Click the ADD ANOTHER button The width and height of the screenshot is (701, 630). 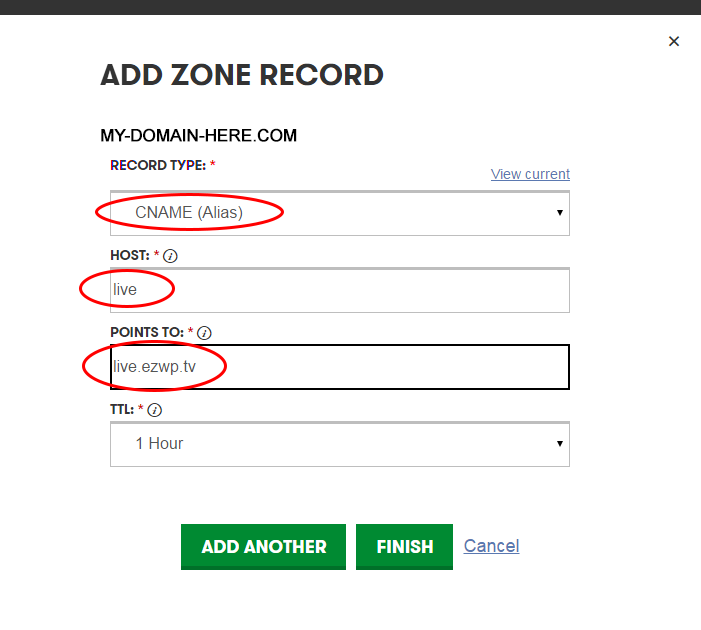(x=263, y=547)
